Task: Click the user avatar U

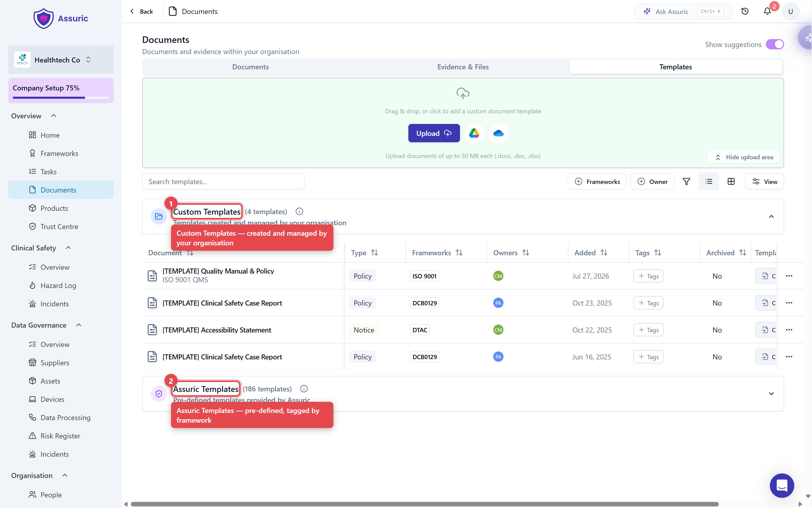Action: pyautogui.click(x=790, y=11)
